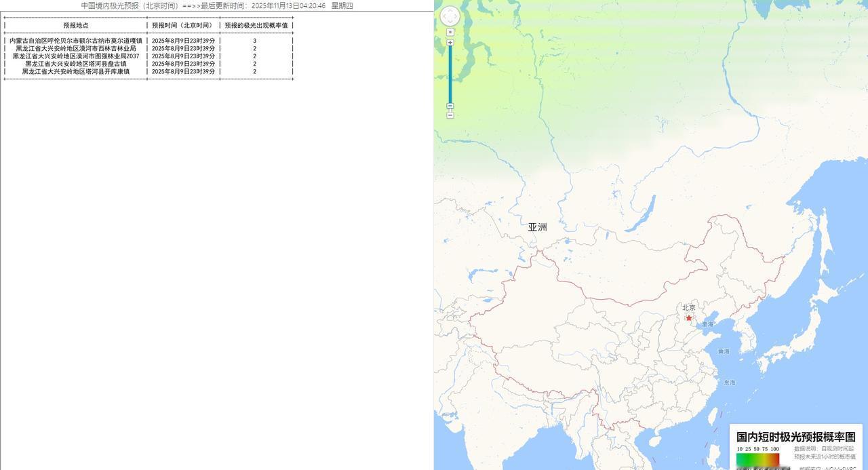This screenshot has width=868, height=470.
Task: Click the 东海 sea label
Action: [729, 383]
